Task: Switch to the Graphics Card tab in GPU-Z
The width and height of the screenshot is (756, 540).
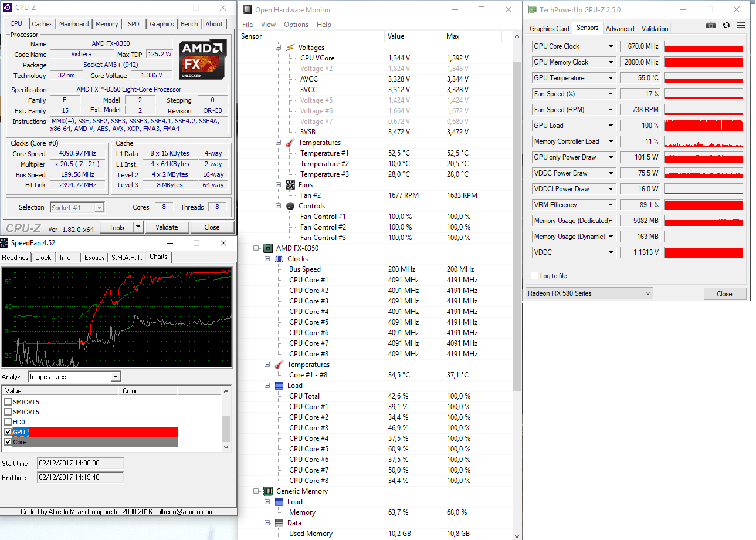Action: tap(550, 28)
